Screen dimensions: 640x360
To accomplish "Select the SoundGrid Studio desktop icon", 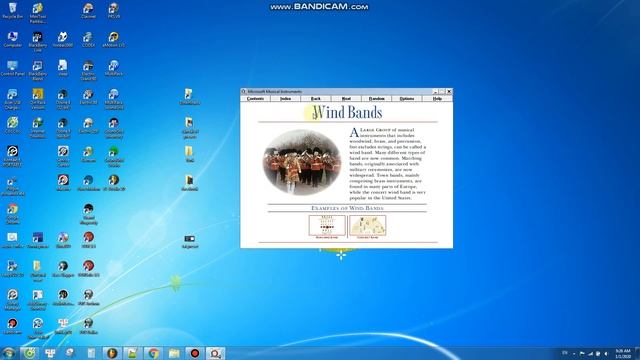I will pyautogui.click(x=113, y=156).
